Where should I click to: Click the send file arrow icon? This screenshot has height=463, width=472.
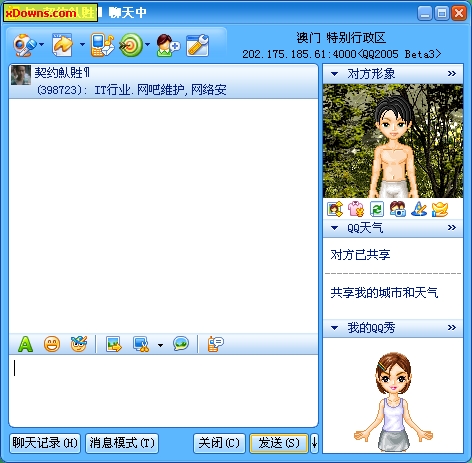point(62,45)
